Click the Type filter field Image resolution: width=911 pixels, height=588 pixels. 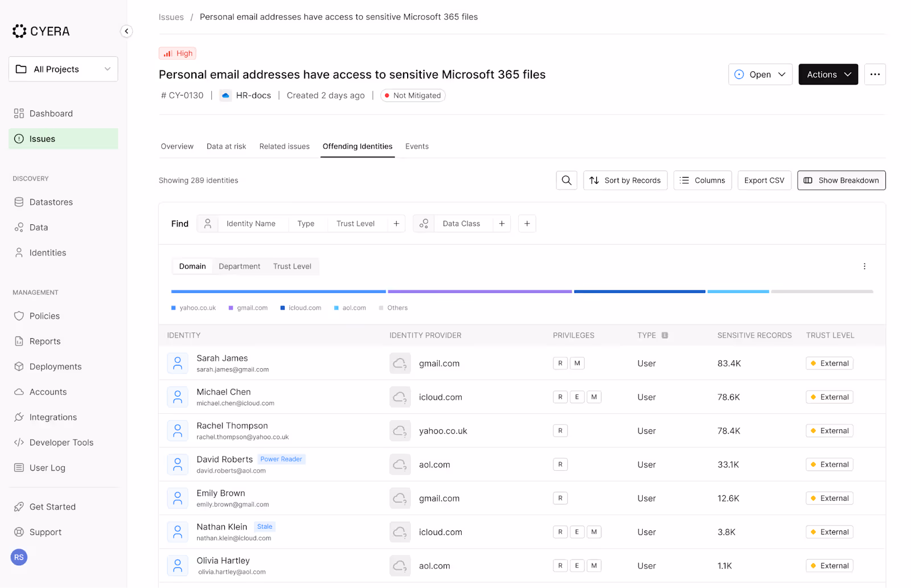point(306,224)
